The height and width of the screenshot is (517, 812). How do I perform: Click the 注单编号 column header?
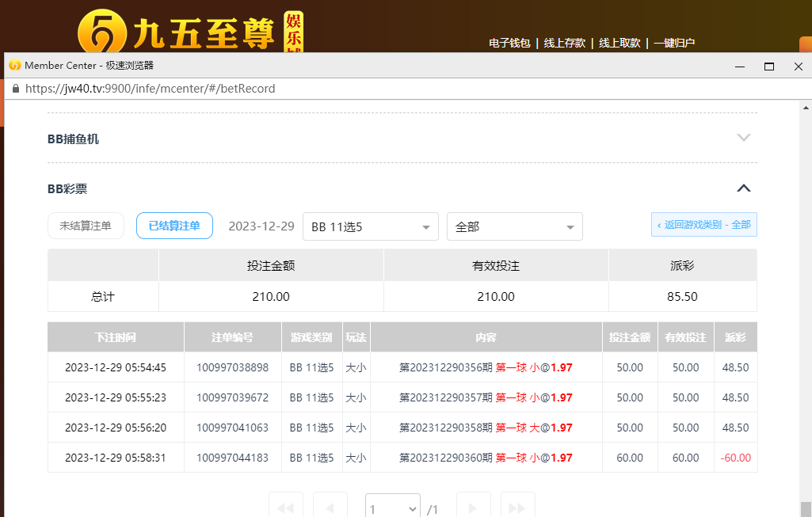coord(233,337)
